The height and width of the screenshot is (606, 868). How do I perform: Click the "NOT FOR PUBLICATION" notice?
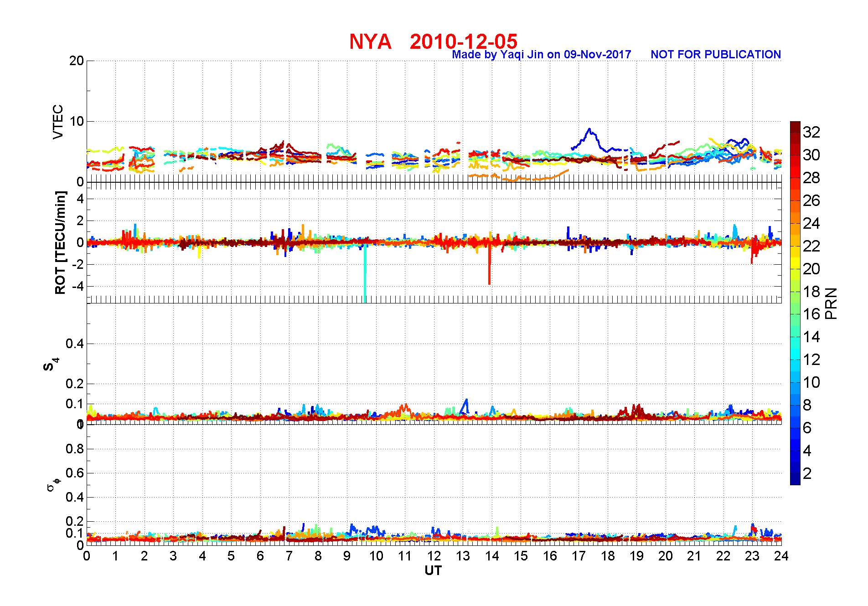[716, 55]
